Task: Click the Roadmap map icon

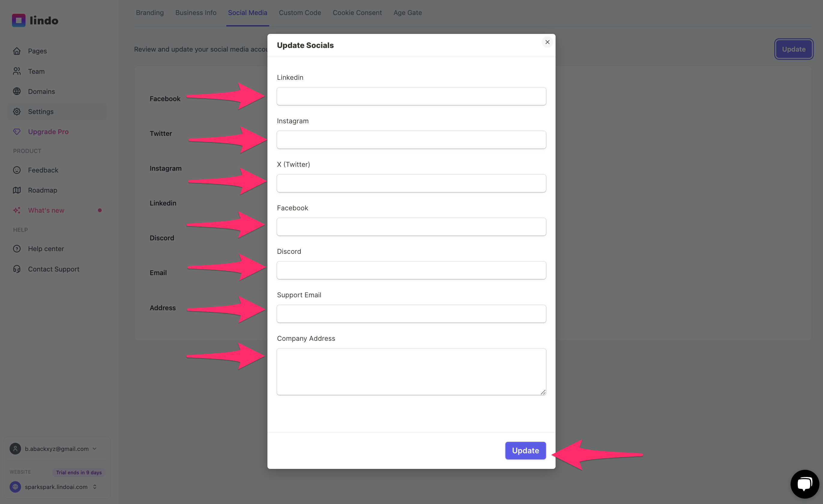Action: (x=17, y=190)
